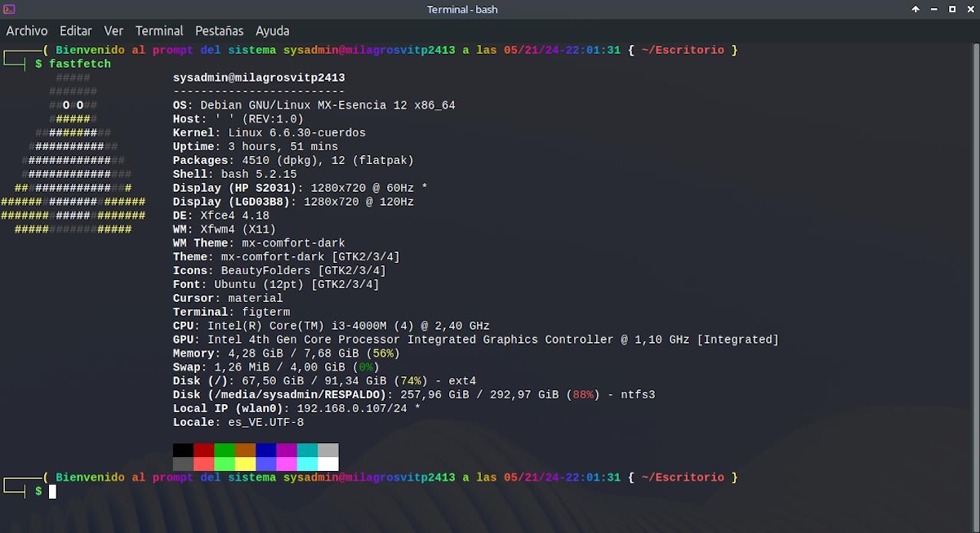Click the ASCII-art distro logo

pyautogui.click(x=73, y=153)
